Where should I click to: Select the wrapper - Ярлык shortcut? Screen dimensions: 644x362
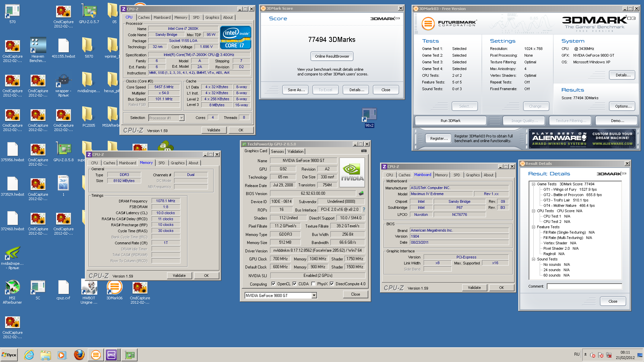pos(63,85)
